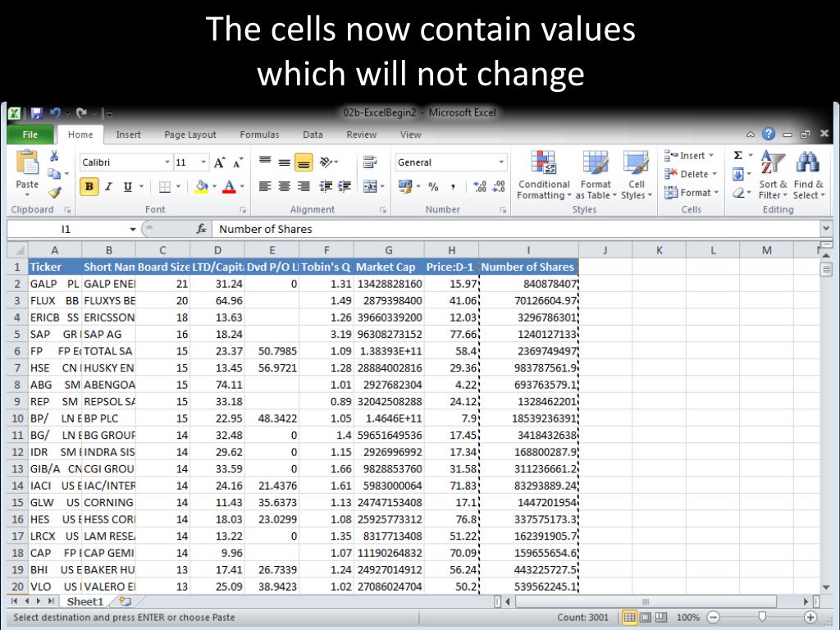Open Conditional Formatting menu

coord(545,176)
